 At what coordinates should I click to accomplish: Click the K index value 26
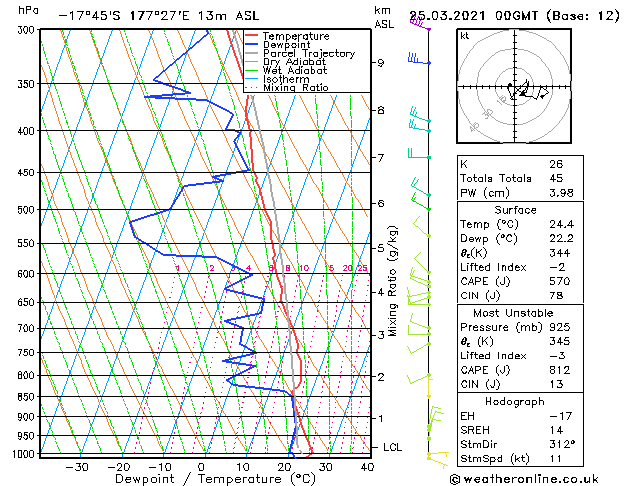(x=556, y=164)
